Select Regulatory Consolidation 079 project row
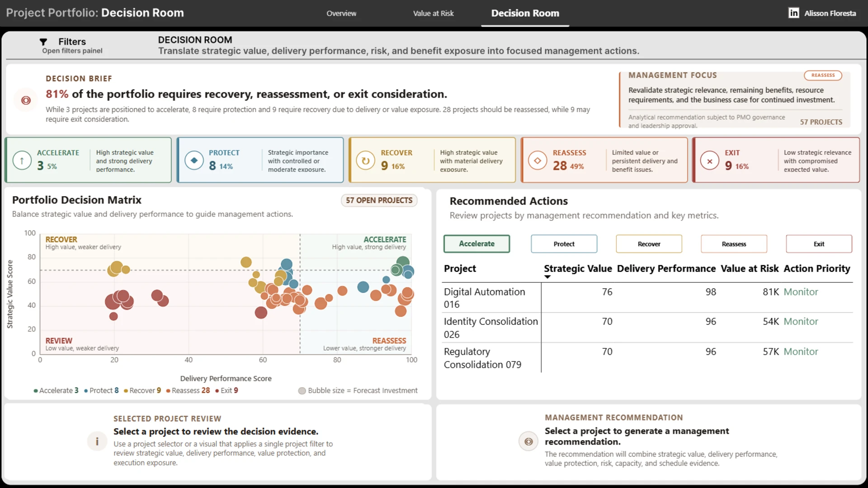The width and height of the screenshot is (868, 488). point(647,358)
